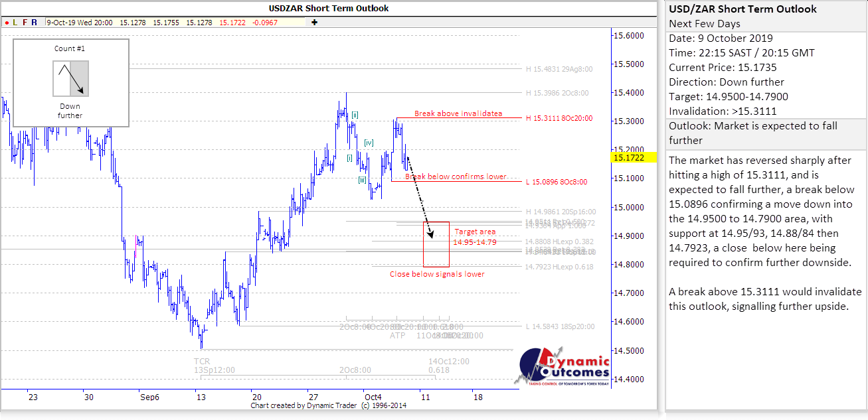Click the -0.0967 change value
The width and height of the screenshot is (868, 420).
tap(264, 22)
